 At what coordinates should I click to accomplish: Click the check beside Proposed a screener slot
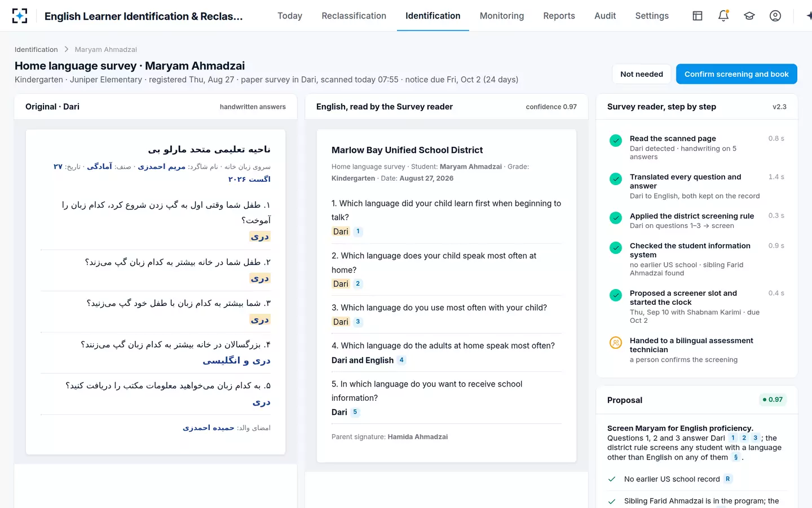(x=616, y=295)
